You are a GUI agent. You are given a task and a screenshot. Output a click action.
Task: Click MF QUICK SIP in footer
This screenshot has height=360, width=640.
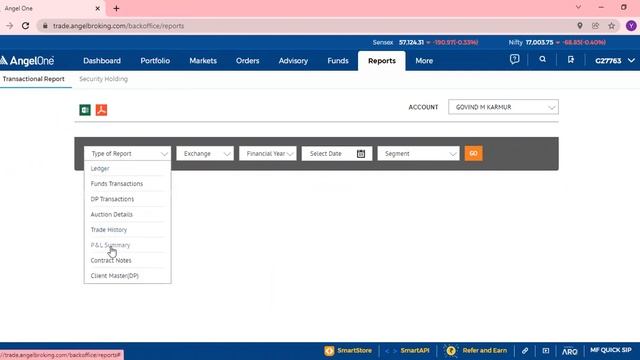coord(611,350)
